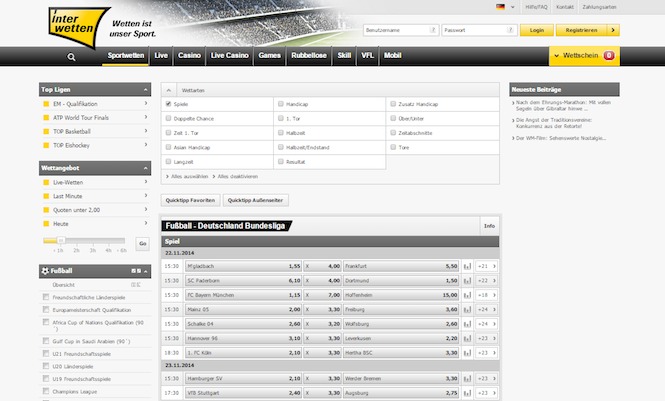This screenshot has height=401, width=665.
Task: Click the yellow square beside TOP Eishockey
Action: tap(45, 145)
